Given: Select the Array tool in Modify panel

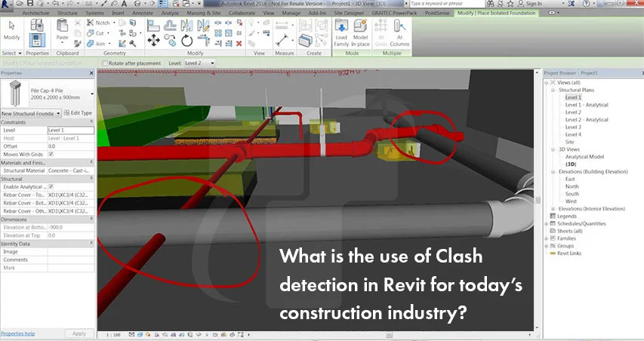Looking at the screenshot, I should tap(218, 33).
